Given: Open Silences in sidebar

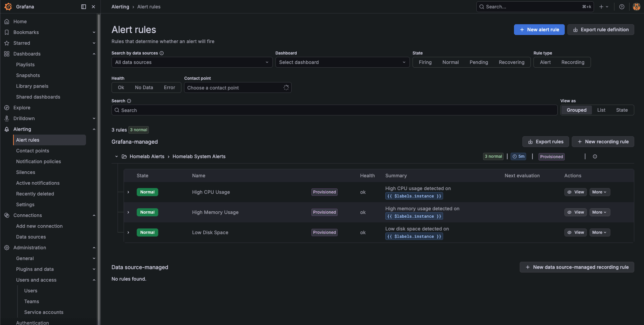Looking at the screenshot, I should click(26, 172).
